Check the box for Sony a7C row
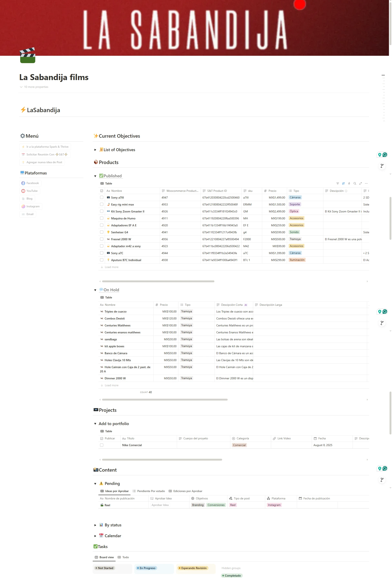Viewport: 392px width, 586px height. (x=102, y=253)
